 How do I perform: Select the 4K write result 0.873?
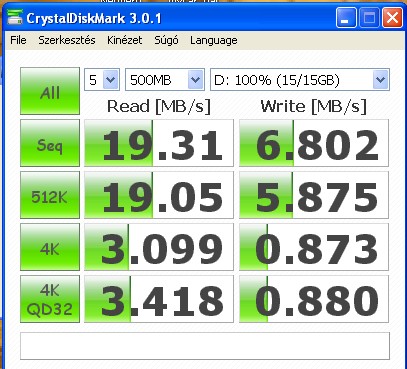point(314,247)
